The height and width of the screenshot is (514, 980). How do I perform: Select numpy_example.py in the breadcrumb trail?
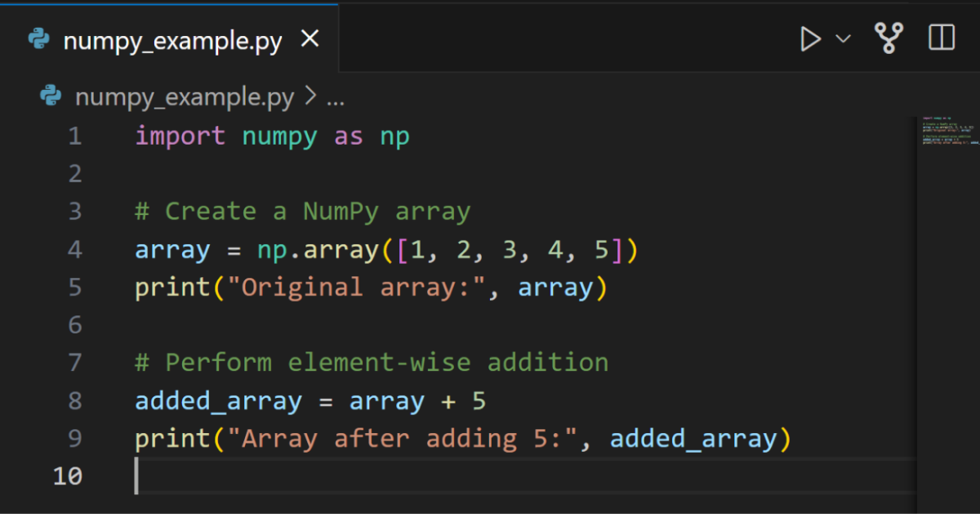(184, 96)
